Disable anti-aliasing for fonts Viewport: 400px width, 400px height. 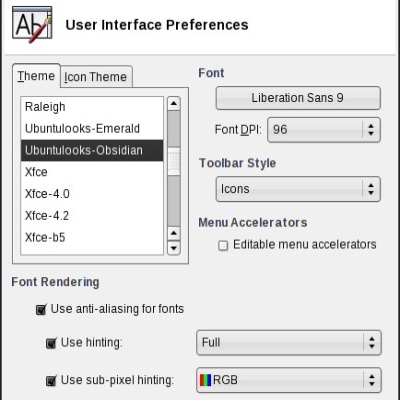pyautogui.click(x=41, y=310)
